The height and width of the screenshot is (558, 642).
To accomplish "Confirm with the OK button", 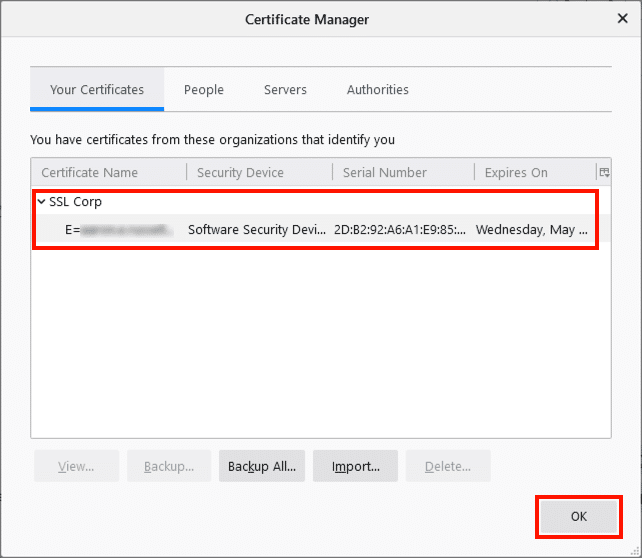I will point(579,516).
